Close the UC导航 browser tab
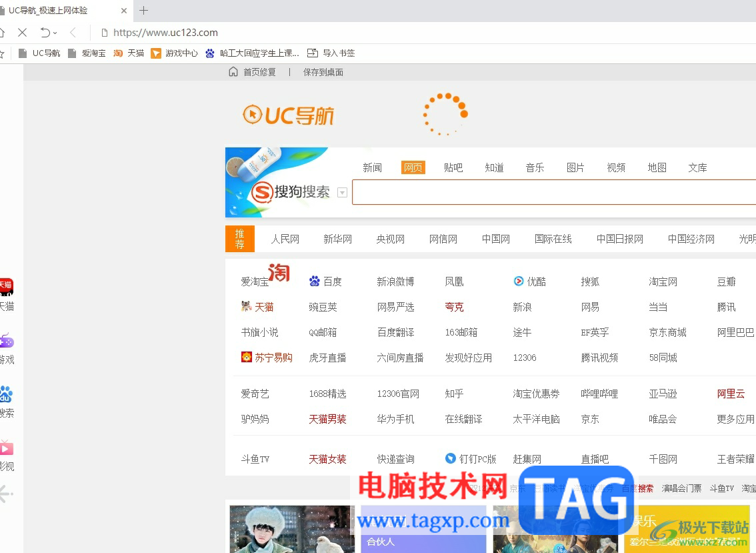This screenshot has height=553, width=756. tap(124, 11)
